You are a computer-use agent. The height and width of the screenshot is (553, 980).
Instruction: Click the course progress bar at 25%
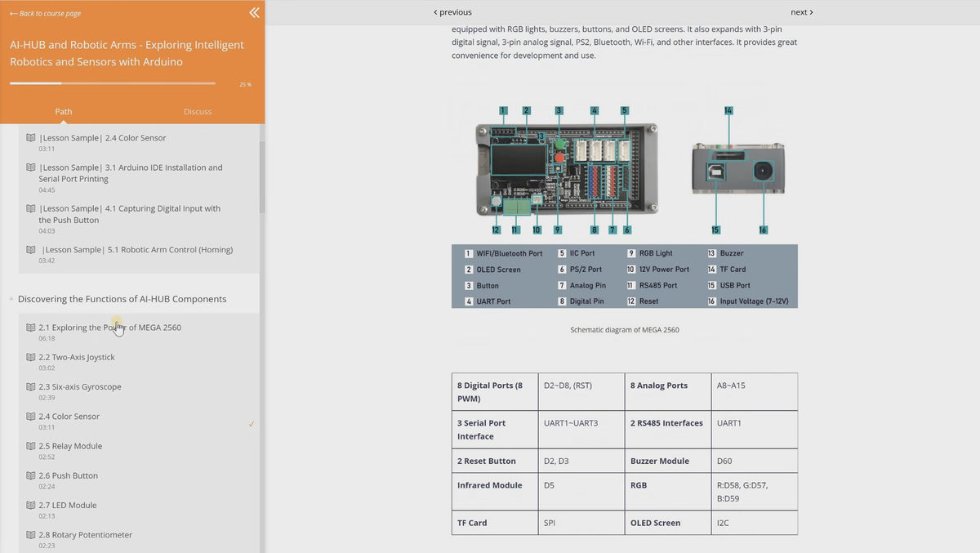(113, 83)
